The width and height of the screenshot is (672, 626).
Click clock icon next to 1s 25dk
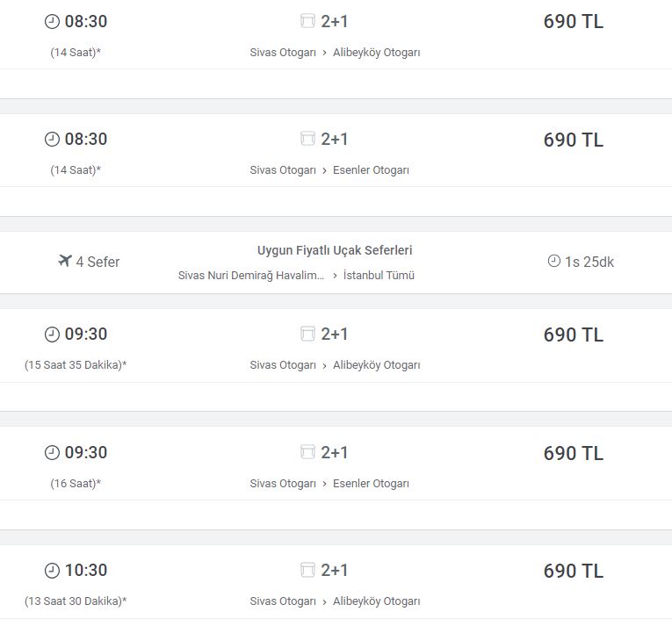[553, 261]
